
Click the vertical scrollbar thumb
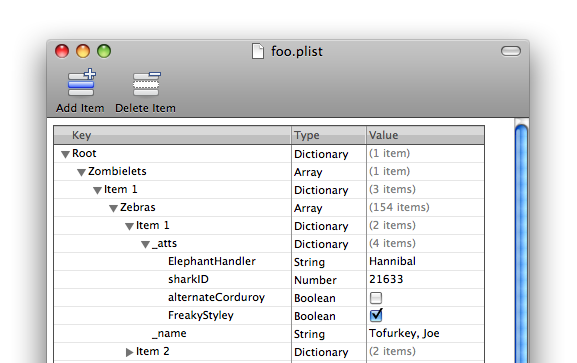pyautogui.click(x=521, y=243)
